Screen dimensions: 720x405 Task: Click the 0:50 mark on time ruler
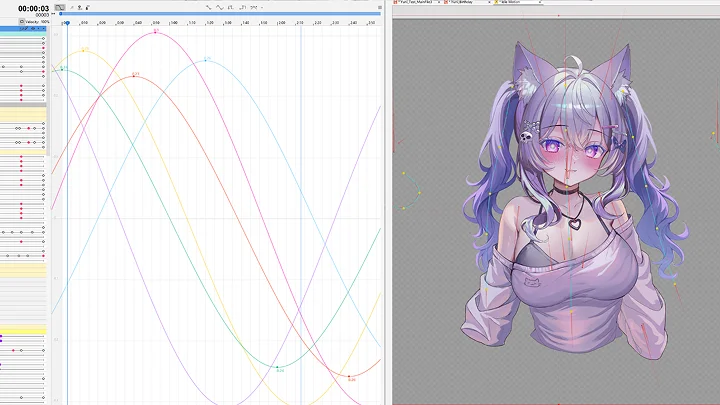pyautogui.click(x=156, y=22)
